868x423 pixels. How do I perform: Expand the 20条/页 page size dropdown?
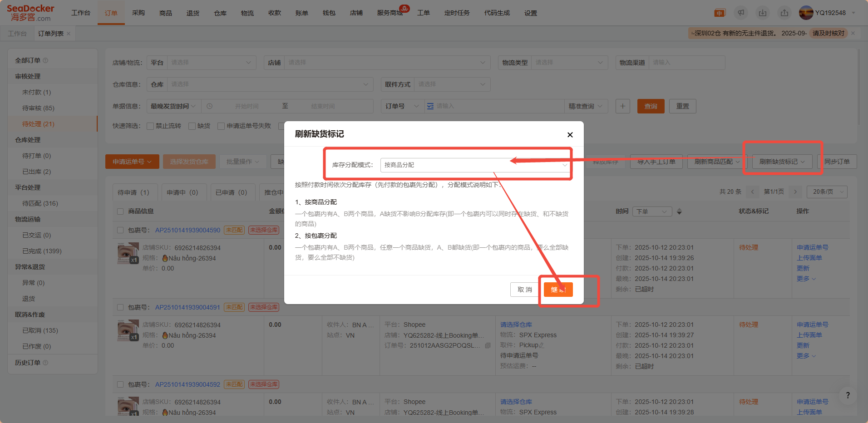[827, 192]
